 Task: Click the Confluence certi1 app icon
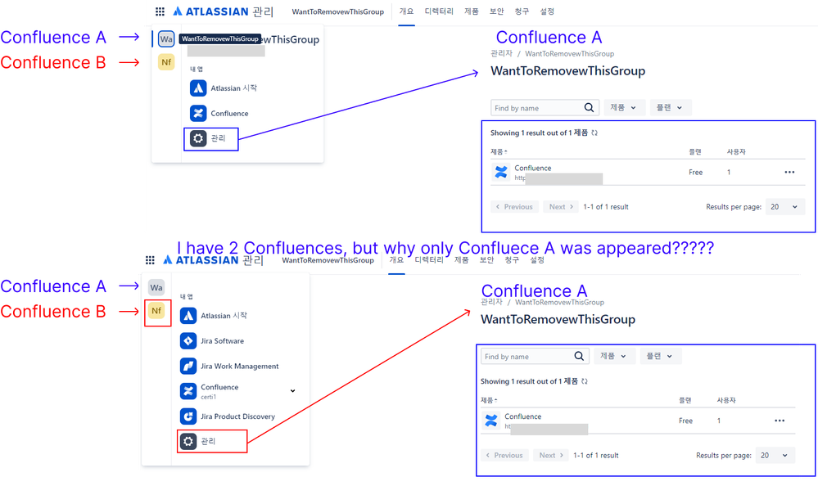(x=188, y=391)
